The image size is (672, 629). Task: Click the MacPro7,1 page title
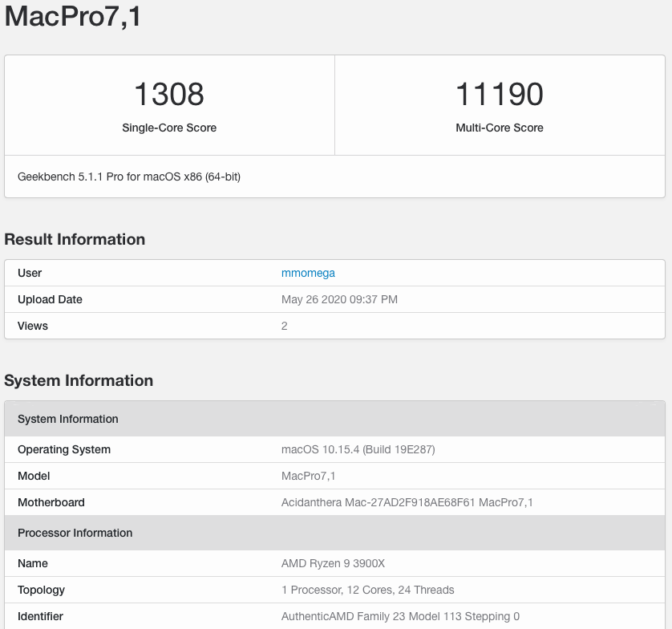pyautogui.click(x=73, y=16)
